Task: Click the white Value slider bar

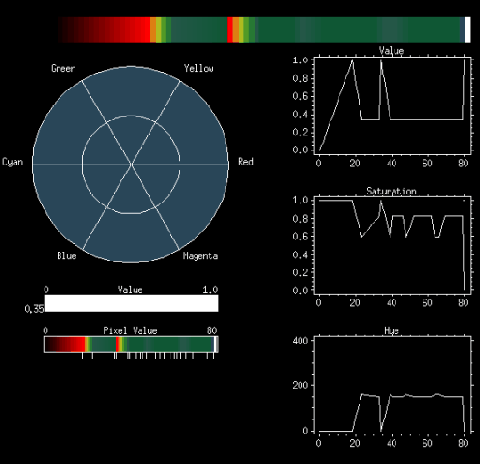Action: pyautogui.click(x=131, y=303)
